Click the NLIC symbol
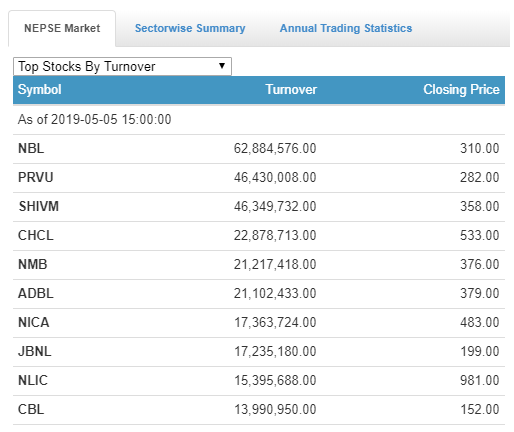 tap(33, 380)
